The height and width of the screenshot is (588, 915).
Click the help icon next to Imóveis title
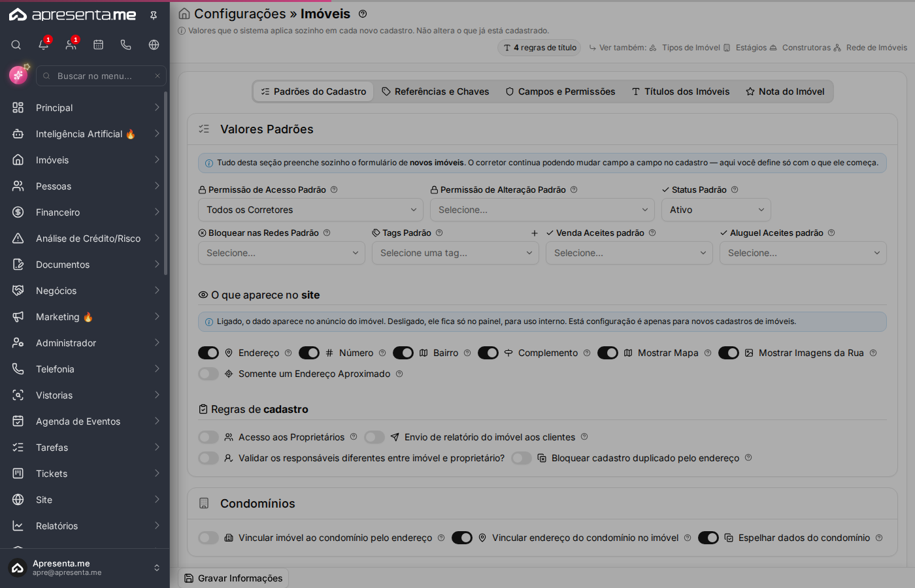[363, 14]
